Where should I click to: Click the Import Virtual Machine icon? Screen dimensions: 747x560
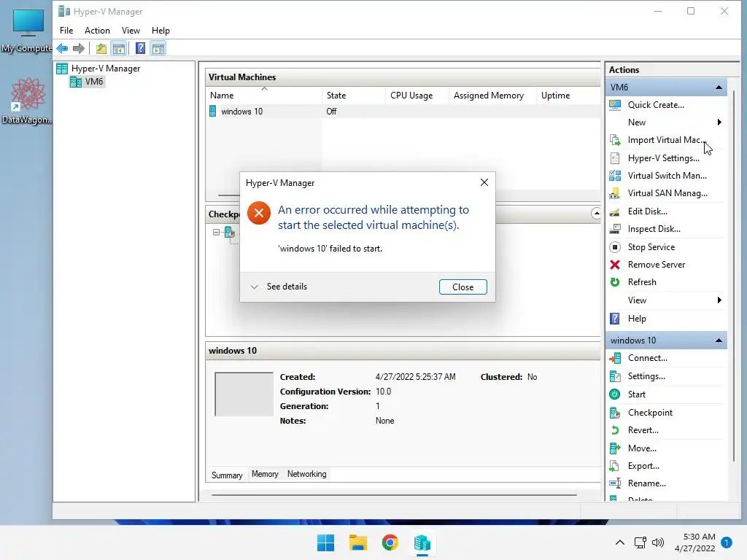click(x=615, y=140)
